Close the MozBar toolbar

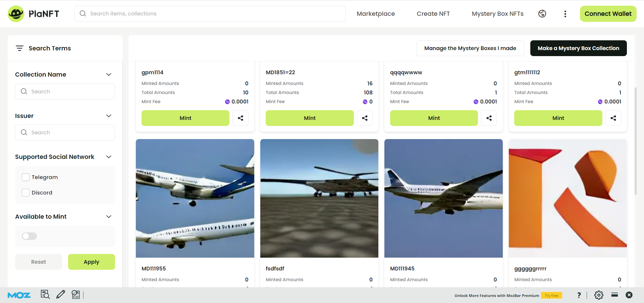click(x=629, y=295)
